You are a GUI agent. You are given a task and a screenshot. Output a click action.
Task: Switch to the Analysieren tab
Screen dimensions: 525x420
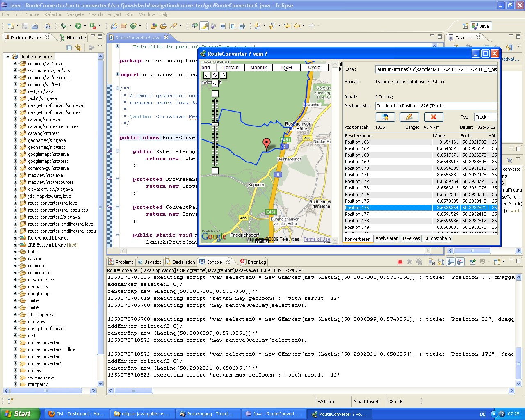tap(386, 238)
